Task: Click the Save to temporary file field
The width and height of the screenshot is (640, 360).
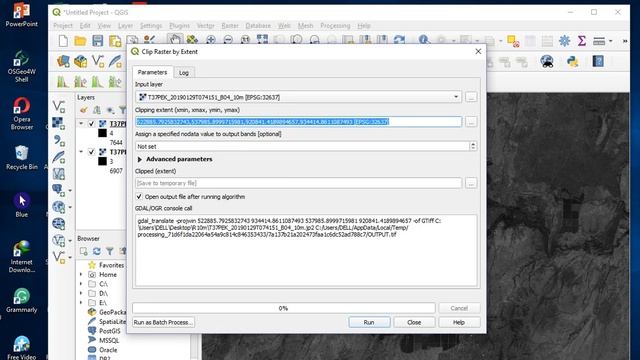Action: [x=298, y=183]
